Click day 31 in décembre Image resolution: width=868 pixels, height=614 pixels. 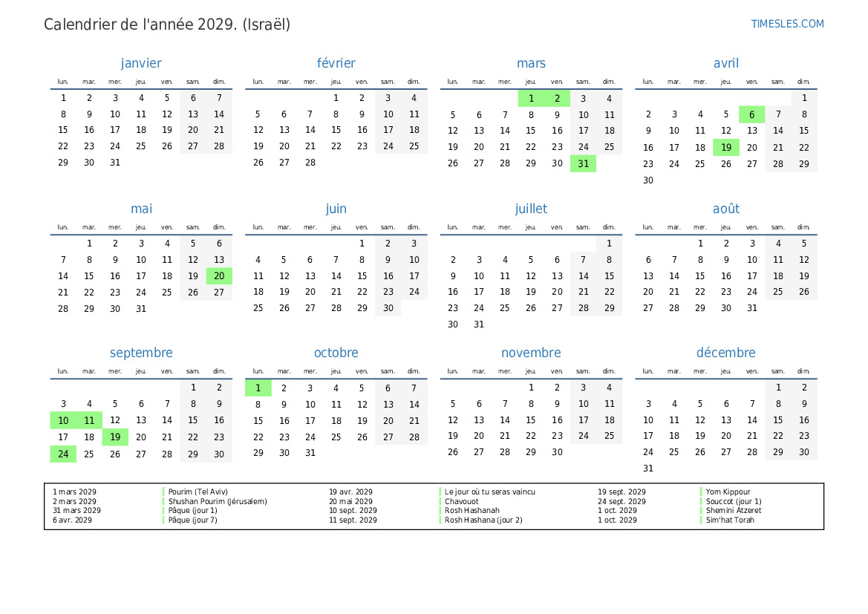coord(647,468)
